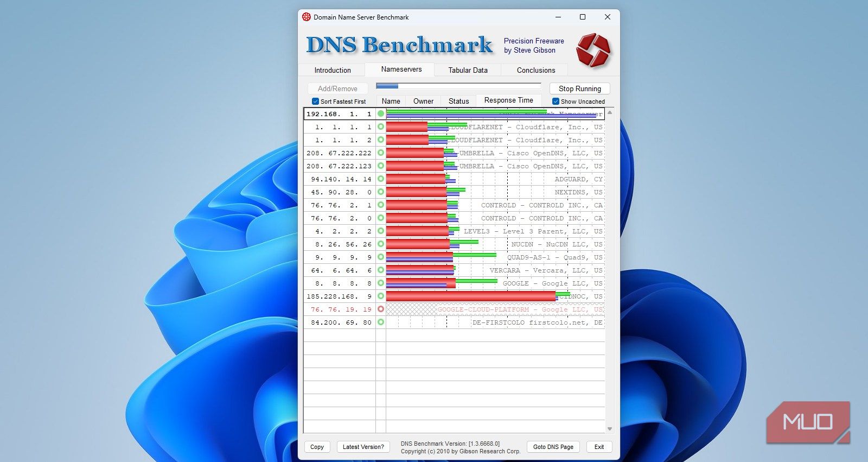
Task: Click scrollbar down arrow in nameserver list
Action: 610,429
